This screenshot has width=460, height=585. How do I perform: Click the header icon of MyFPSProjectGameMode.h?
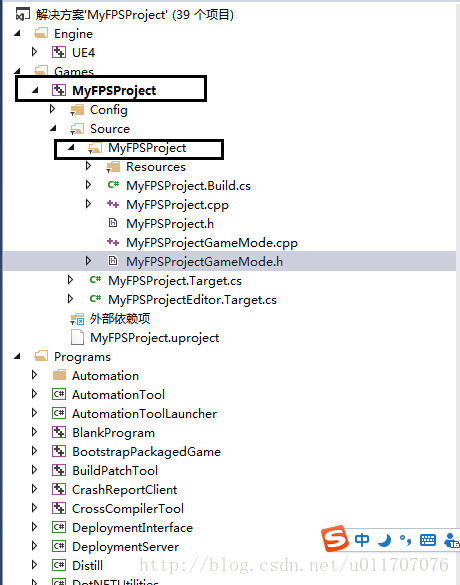113,261
